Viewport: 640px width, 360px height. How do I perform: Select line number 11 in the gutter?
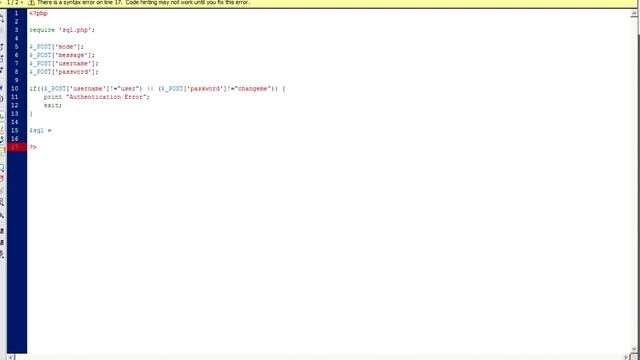[15, 97]
